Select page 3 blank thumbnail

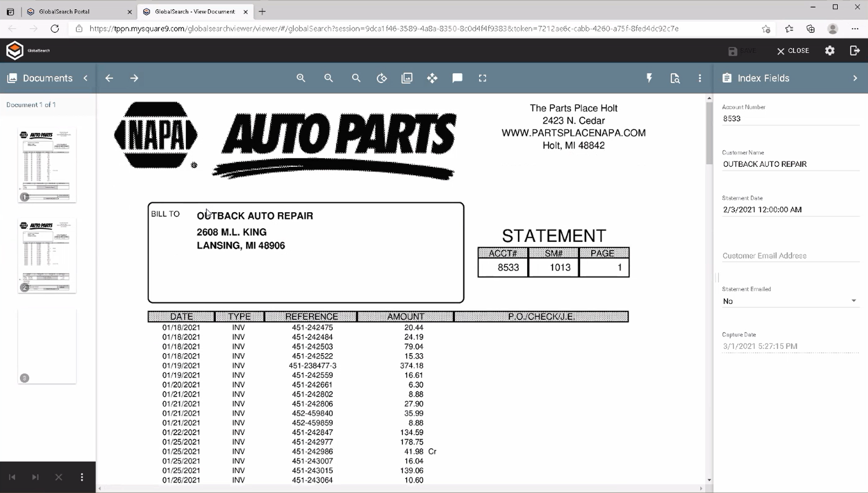pos(47,347)
